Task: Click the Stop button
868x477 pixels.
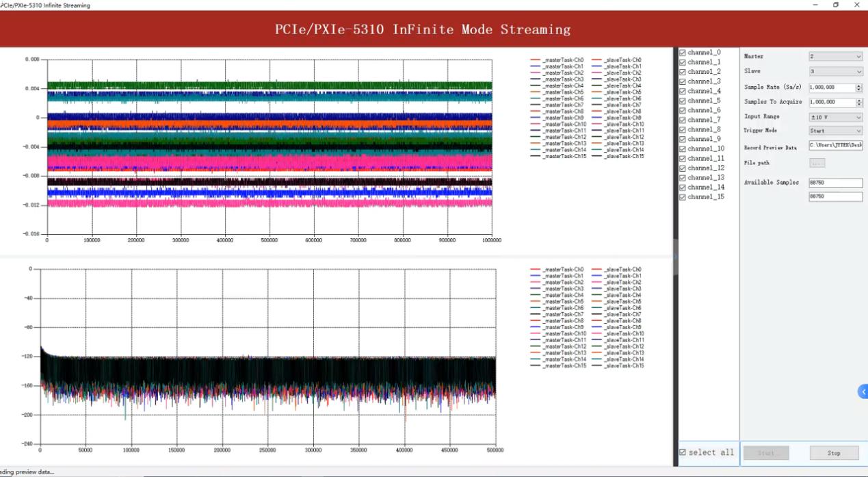Action: coord(834,453)
